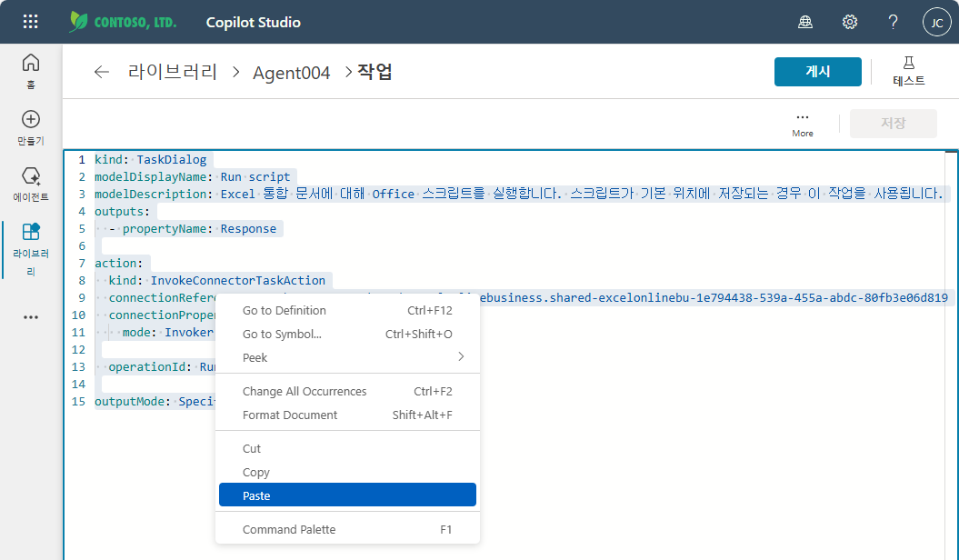Go to Home (홈) in sidebar

(x=31, y=71)
